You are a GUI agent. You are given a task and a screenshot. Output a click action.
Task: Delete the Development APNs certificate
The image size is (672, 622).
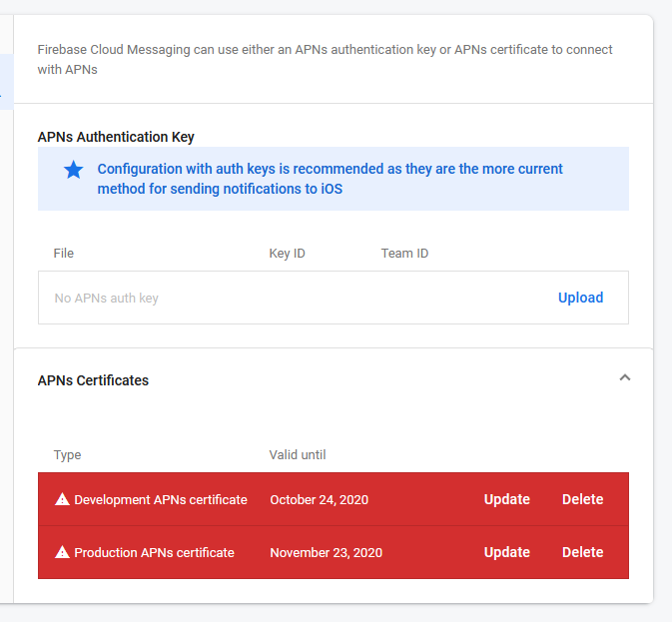coord(582,499)
